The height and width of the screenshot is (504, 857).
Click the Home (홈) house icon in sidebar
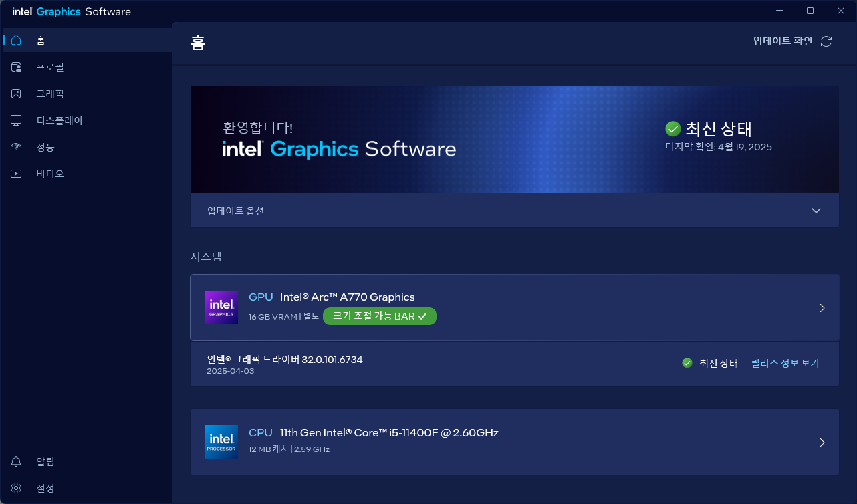[17, 40]
